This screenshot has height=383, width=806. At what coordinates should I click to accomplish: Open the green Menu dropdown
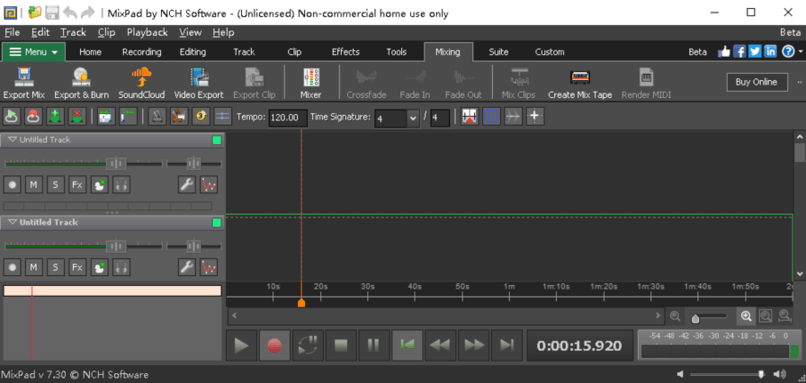(x=34, y=52)
